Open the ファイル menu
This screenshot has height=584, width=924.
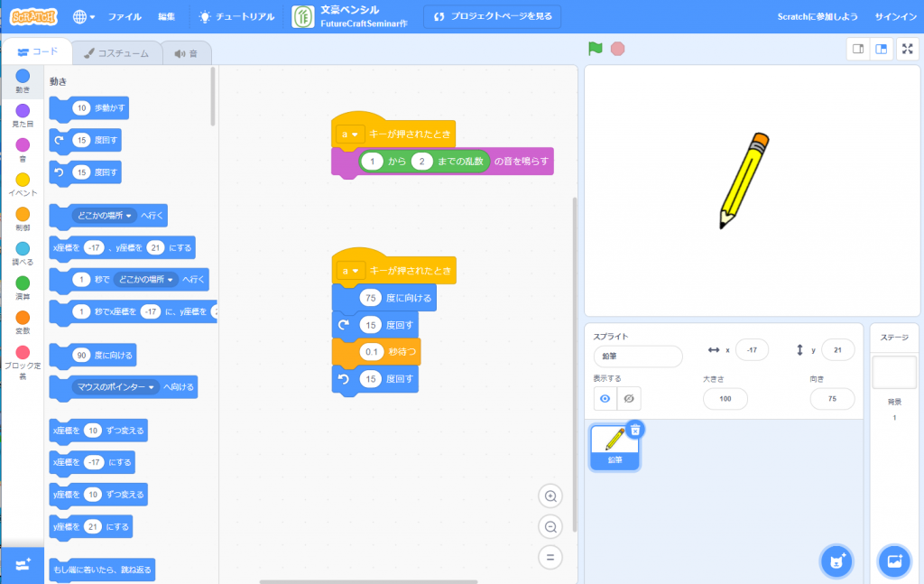pyautogui.click(x=125, y=17)
